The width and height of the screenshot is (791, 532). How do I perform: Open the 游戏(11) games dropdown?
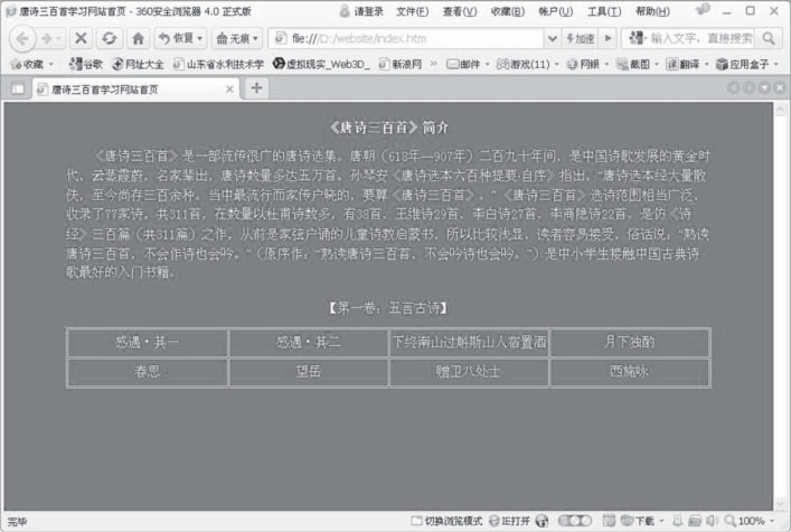[x=528, y=64]
